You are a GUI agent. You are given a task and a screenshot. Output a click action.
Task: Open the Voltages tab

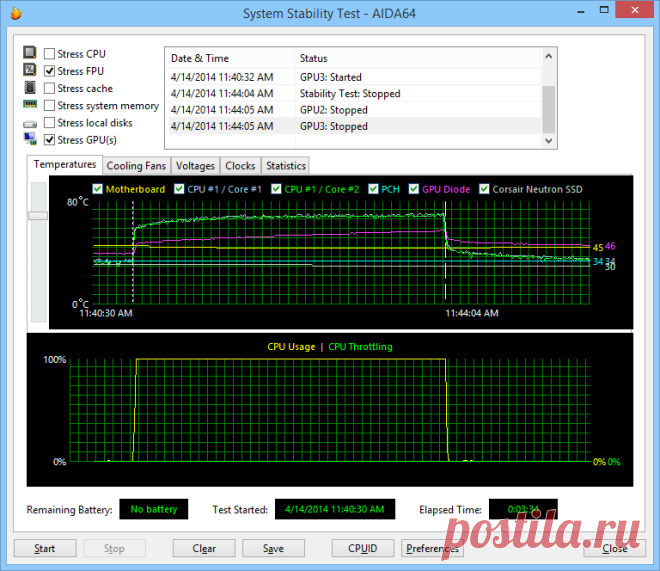195,166
